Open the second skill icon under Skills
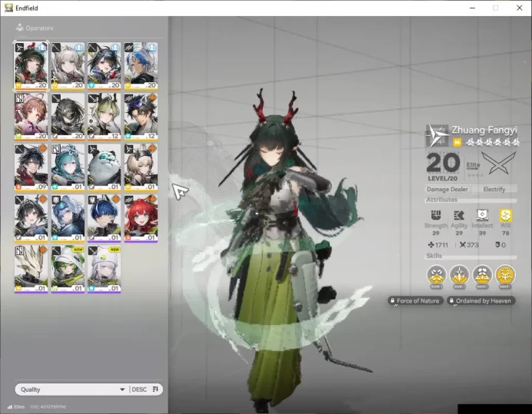 point(460,275)
